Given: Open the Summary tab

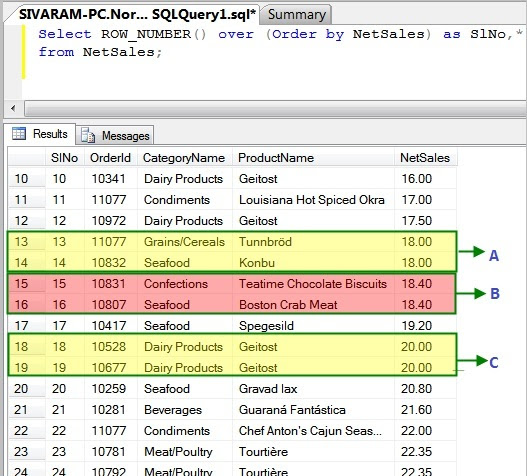Looking at the screenshot, I should (296, 15).
